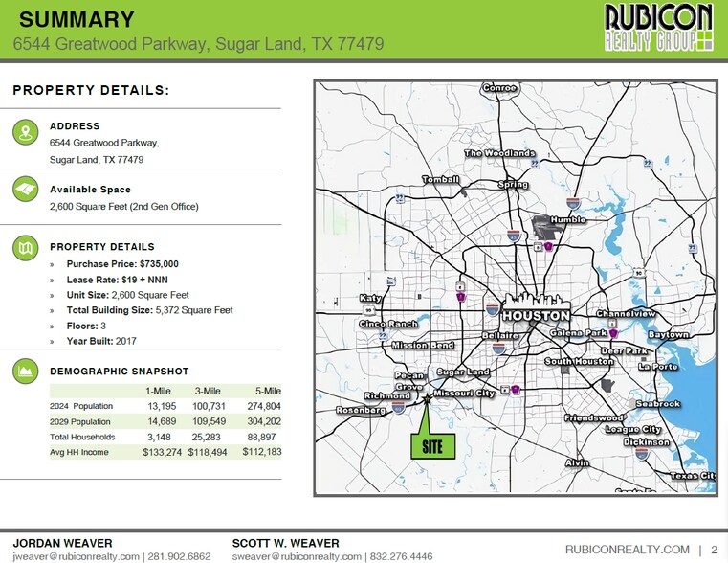Select the Sugar Land map label
Screen dimensions: 728x563
coord(463,372)
